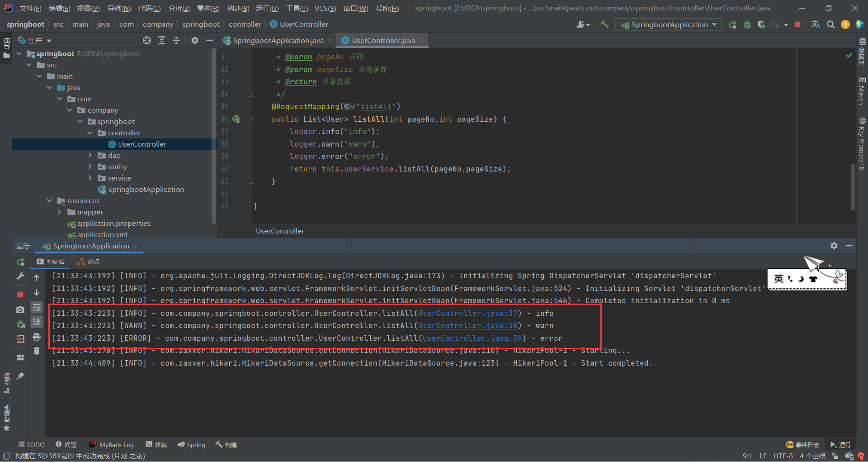Collapse the controller package
Image resolution: width=868 pixels, height=462 pixels.
click(90, 133)
